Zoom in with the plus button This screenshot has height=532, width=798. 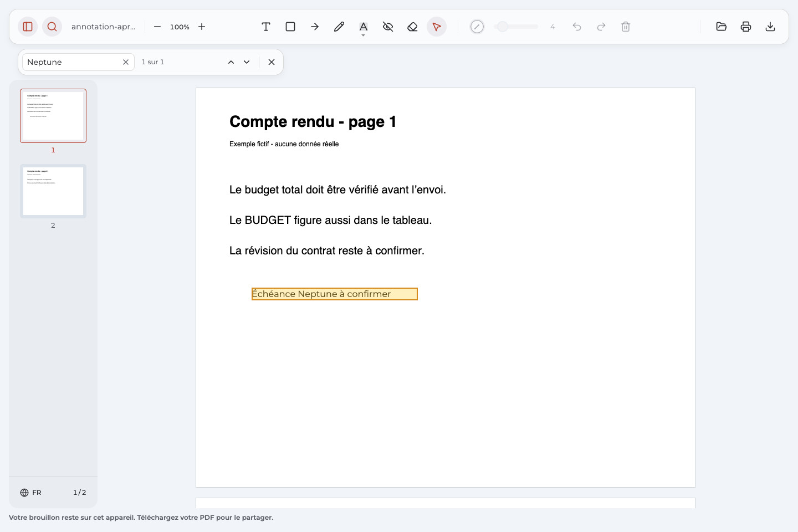(x=202, y=27)
